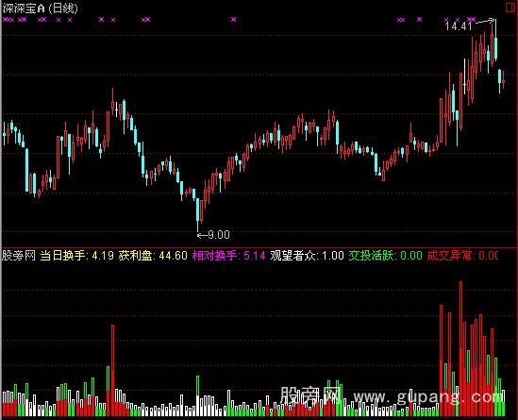518x420 pixels.
Task: Click the tallest red volume bar
Action: (460, 348)
